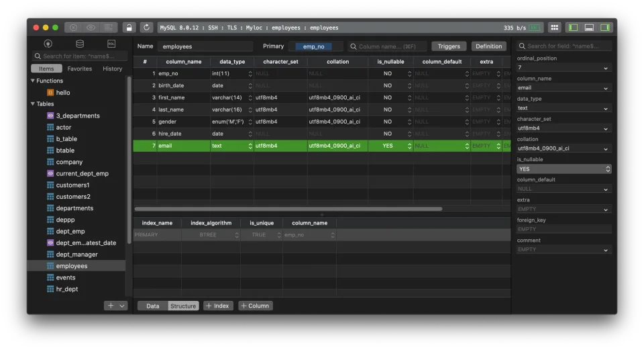This screenshot has height=350, width=644.
Task: Open the is_nullable YES selector in right panel
Action: point(564,169)
